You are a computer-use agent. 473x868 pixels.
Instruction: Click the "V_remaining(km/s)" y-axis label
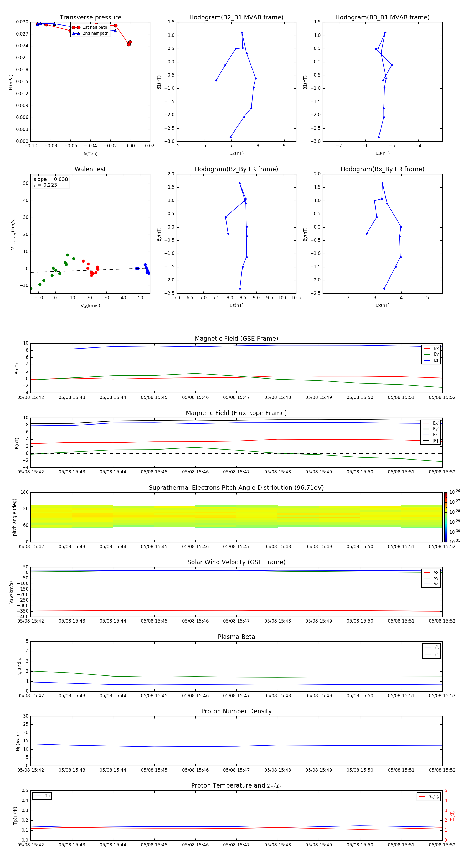tap(13, 234)
